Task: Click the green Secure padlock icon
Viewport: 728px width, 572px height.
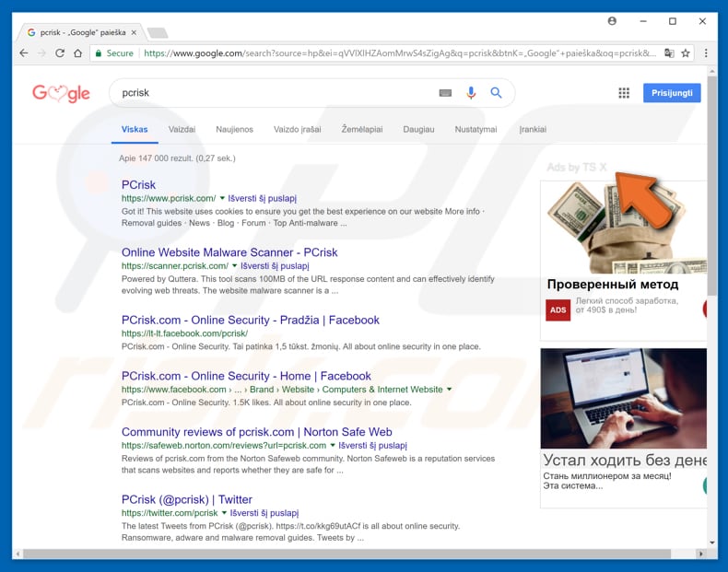Action: coord(98,53)
